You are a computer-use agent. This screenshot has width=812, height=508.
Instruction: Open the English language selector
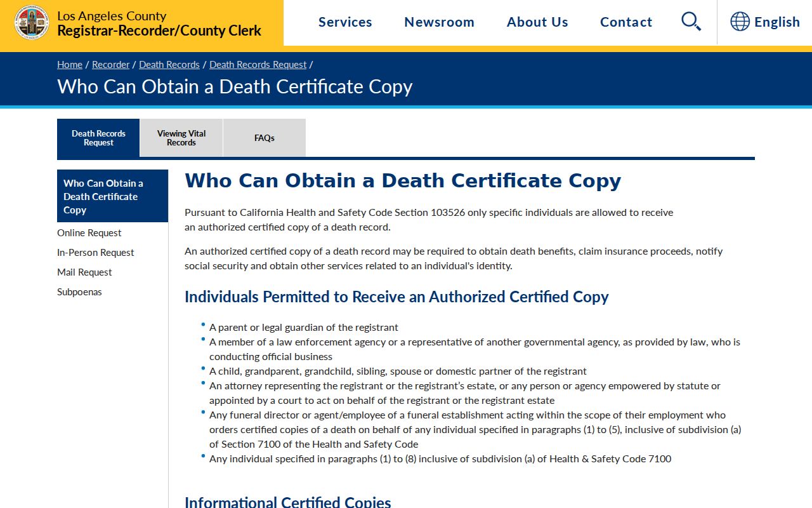[777, 22]
